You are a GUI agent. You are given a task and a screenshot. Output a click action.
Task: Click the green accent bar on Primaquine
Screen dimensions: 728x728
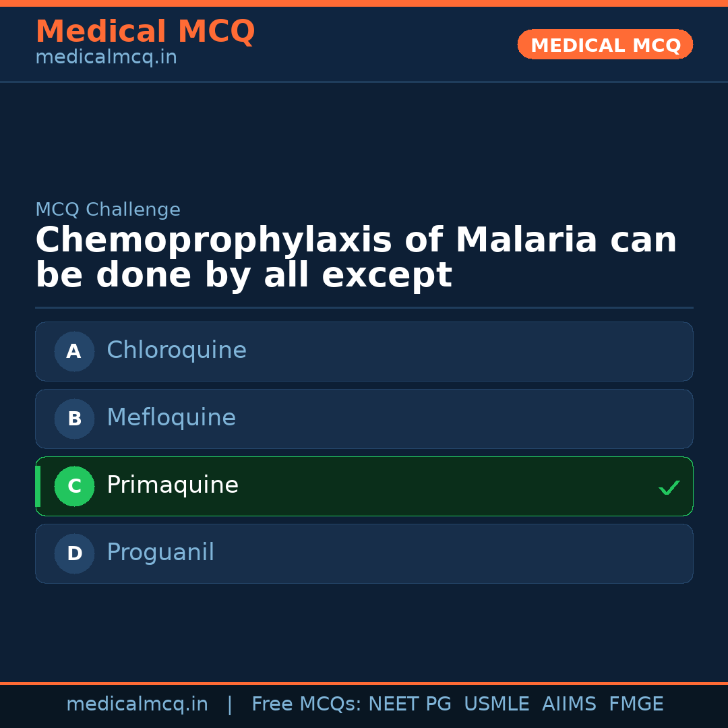click(38, 486)
